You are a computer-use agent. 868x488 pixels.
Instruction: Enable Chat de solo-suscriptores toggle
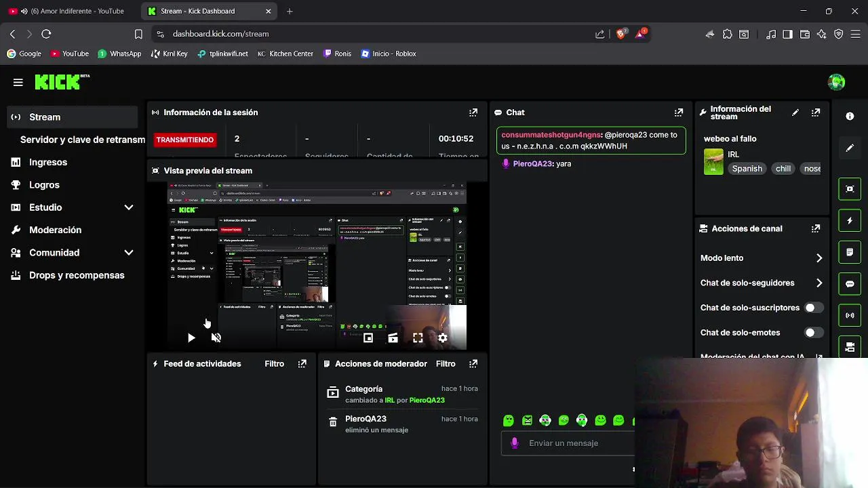tap(814, 308)
